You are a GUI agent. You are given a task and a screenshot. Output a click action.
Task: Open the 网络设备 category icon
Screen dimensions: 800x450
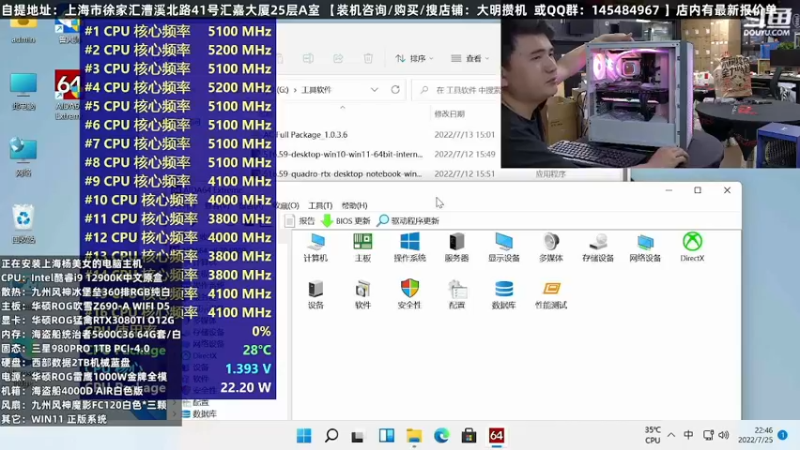click(x=645, y=247)
